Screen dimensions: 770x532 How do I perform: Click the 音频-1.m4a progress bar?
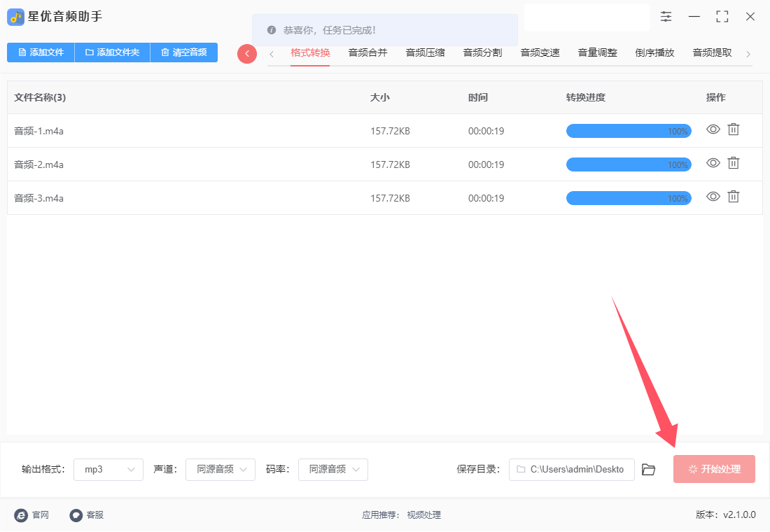(x=629, y=131)
